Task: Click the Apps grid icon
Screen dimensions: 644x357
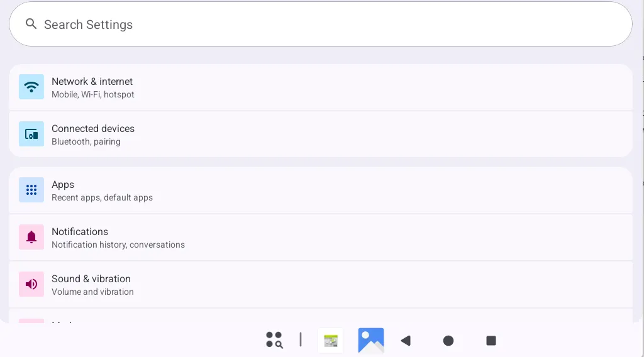Action: point(31,190)
